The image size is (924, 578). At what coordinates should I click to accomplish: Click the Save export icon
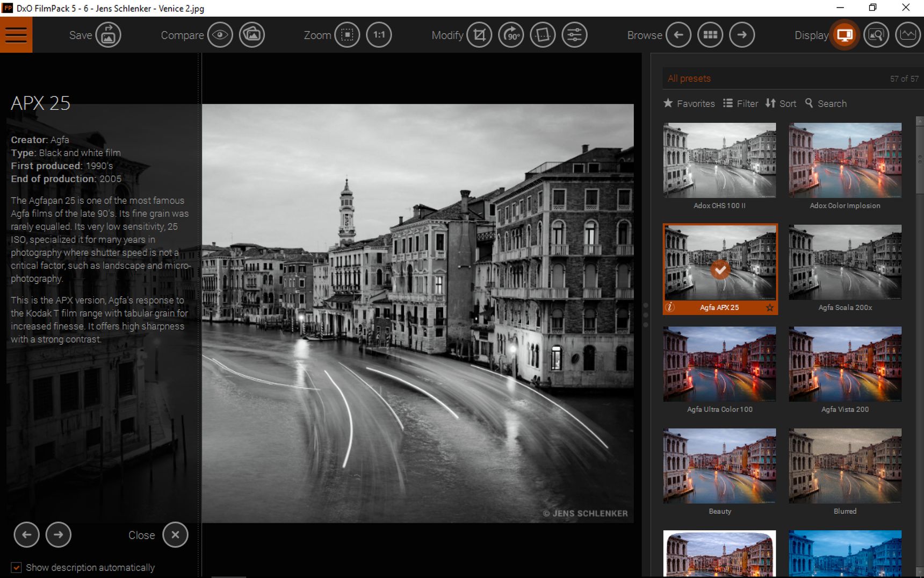(109, 35)
